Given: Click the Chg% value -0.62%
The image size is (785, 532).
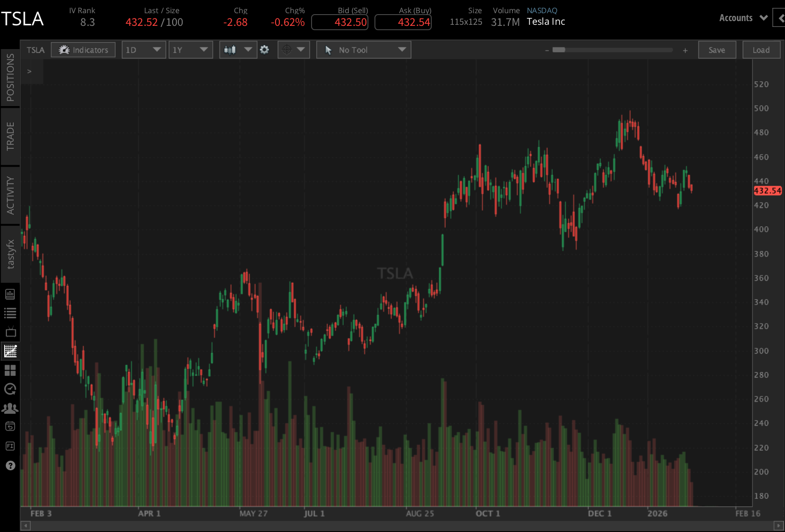Looking at the screenshot, I should pyautogui.click(x=288, y=22).
